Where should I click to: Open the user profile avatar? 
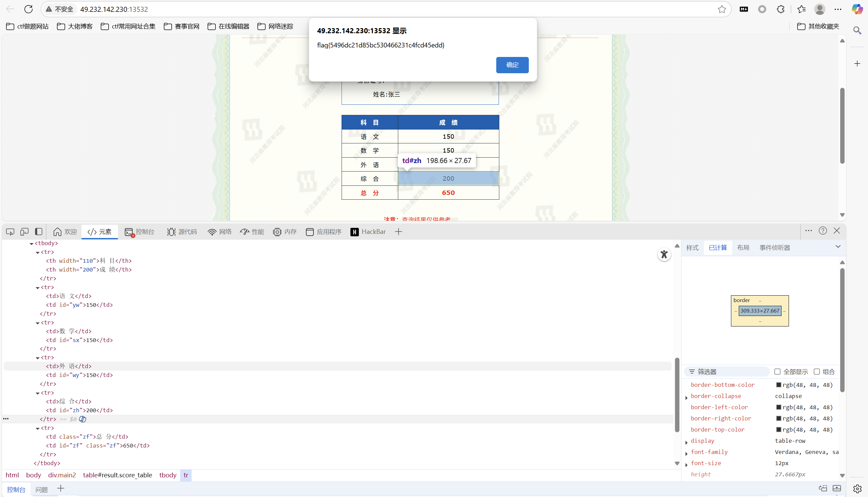[x=819, y=9]
